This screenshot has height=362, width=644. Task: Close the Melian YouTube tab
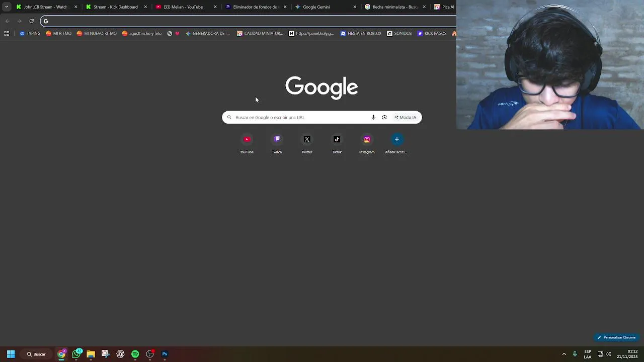click(215, 7)
